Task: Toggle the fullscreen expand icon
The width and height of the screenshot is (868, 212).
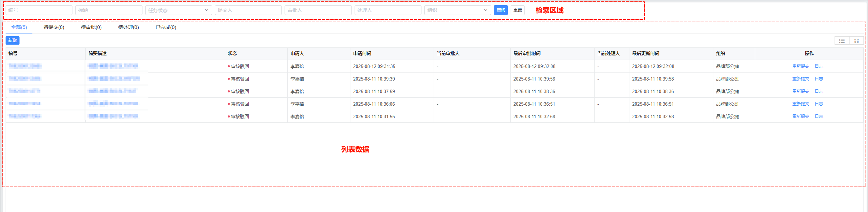Action: (856, 41)
